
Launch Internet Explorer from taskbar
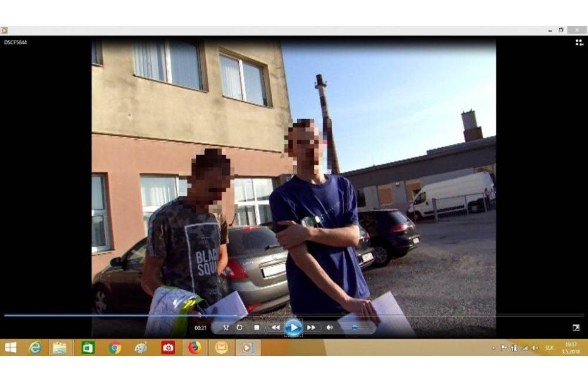(x=35, y=347)
